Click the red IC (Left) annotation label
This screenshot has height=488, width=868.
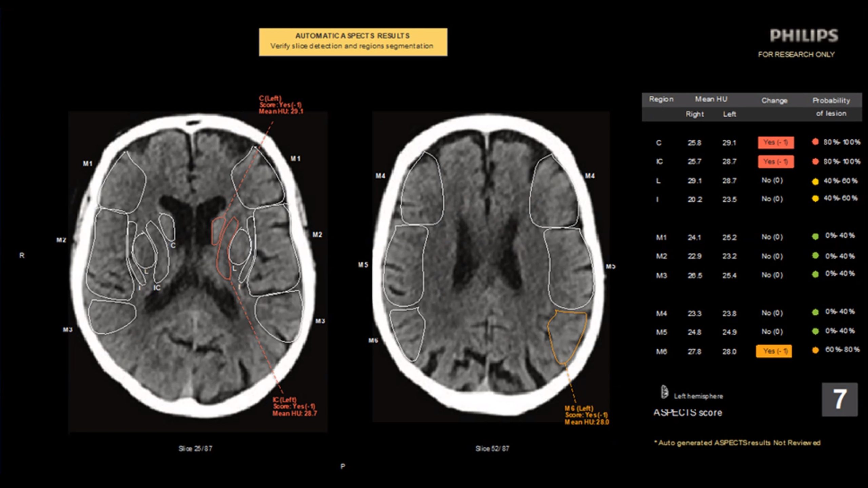pos(295,406)
